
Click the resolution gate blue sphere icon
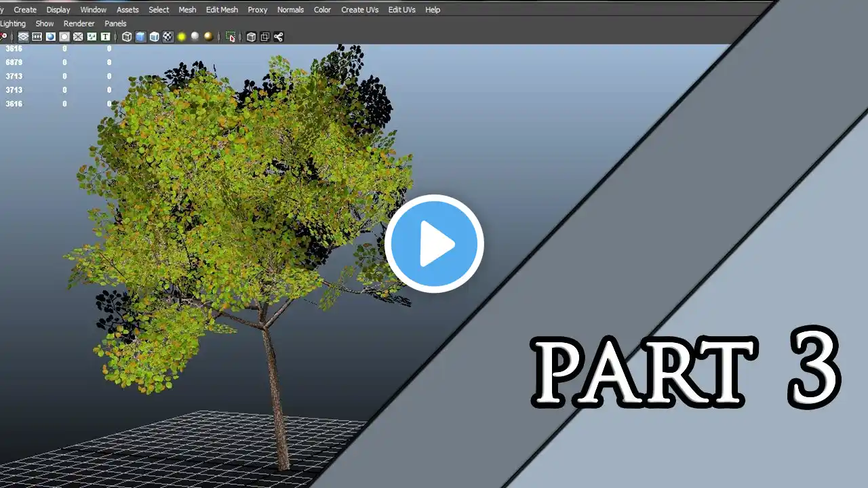(x=50, y=37)
